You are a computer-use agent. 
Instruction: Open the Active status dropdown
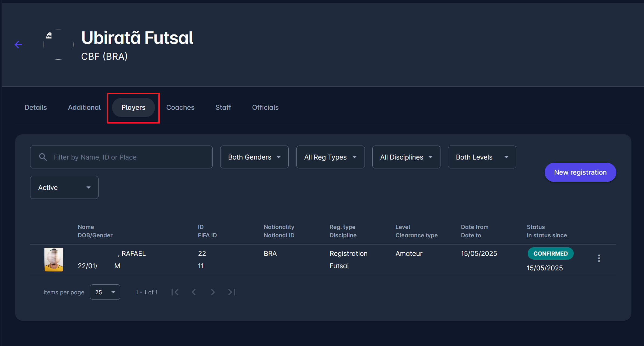(x=64, y=188)
